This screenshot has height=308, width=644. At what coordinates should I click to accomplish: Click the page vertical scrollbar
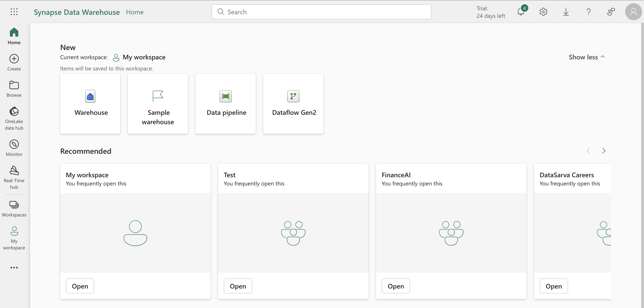click(643, 165)
